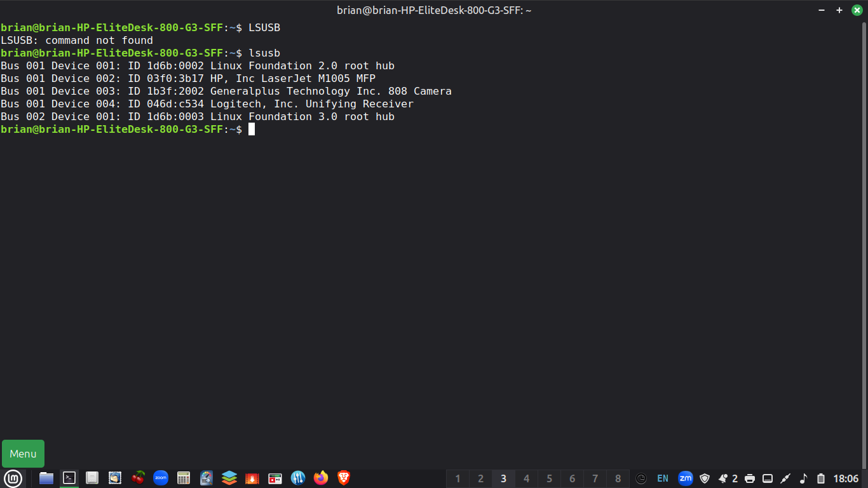Launch the Calculator app
The width and height of the screenshot is (868, 488).
tap(184, 478)
